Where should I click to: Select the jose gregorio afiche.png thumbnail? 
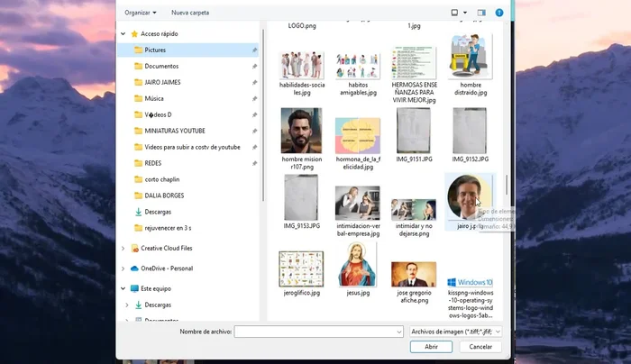[x=414, y=274]
